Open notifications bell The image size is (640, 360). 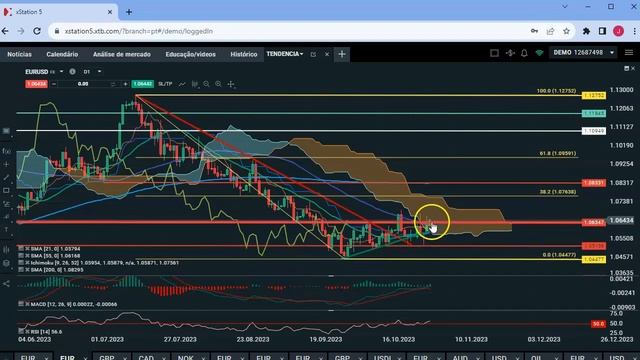(524, 53)
